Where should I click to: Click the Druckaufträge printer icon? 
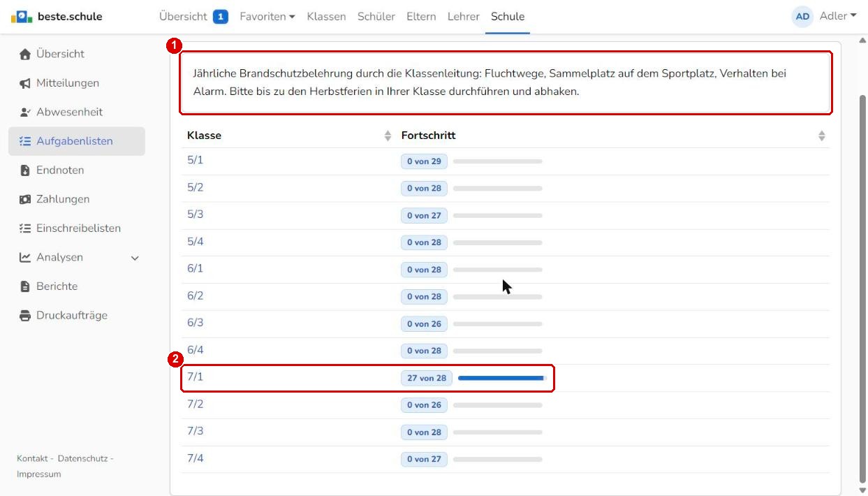[25, 316]
